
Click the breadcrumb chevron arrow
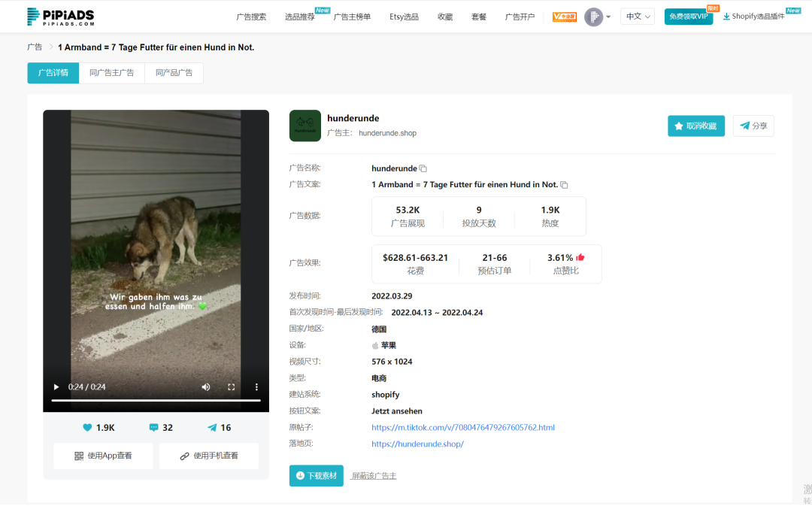point(51,47)
